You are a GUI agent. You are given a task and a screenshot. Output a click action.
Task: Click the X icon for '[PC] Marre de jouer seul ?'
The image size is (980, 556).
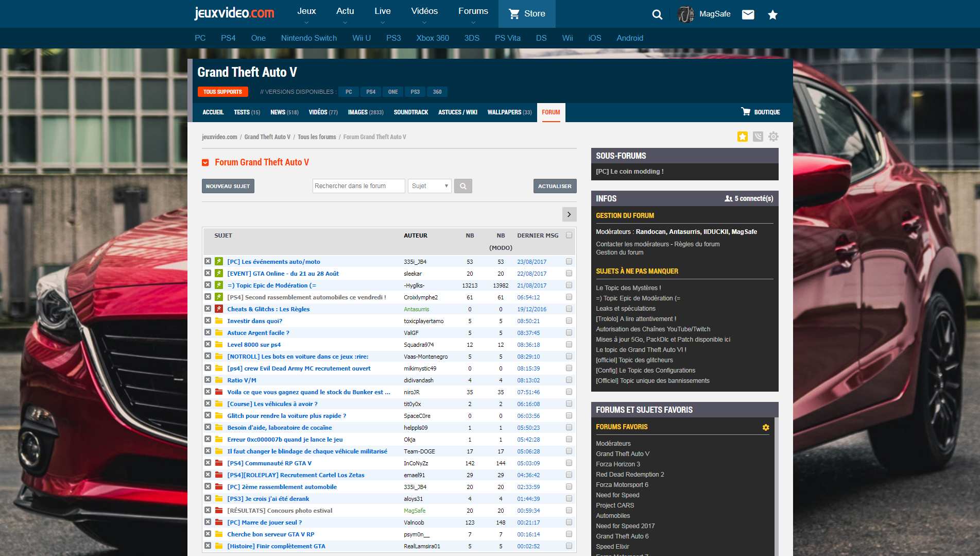(208, 522)
